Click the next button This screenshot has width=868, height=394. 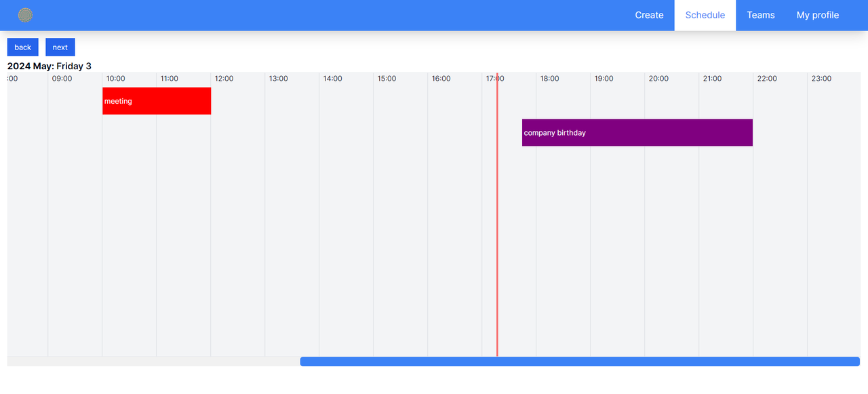point(60,47)
